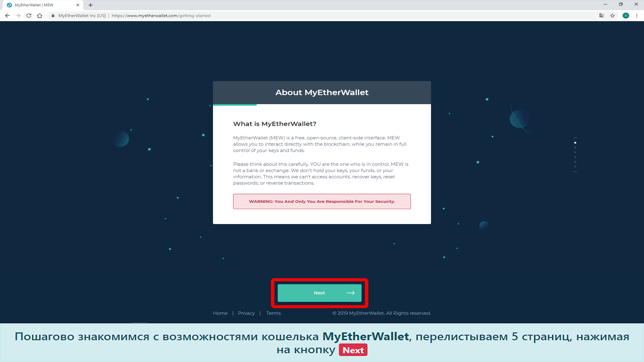Open the Translate page icon
The width and height of the screenshot is (644, 362).
(602, 16)
